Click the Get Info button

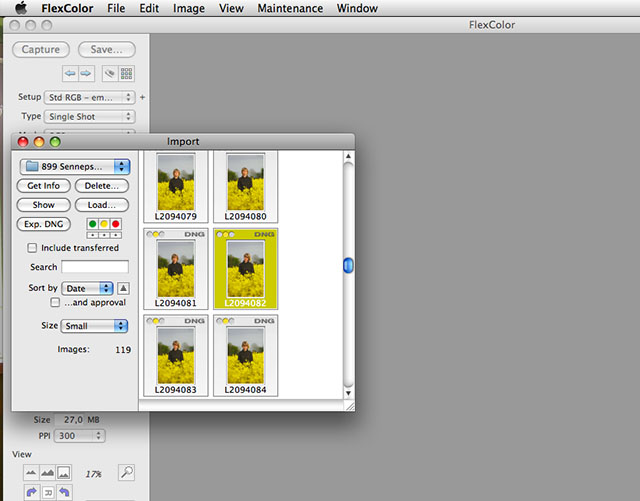44,186
